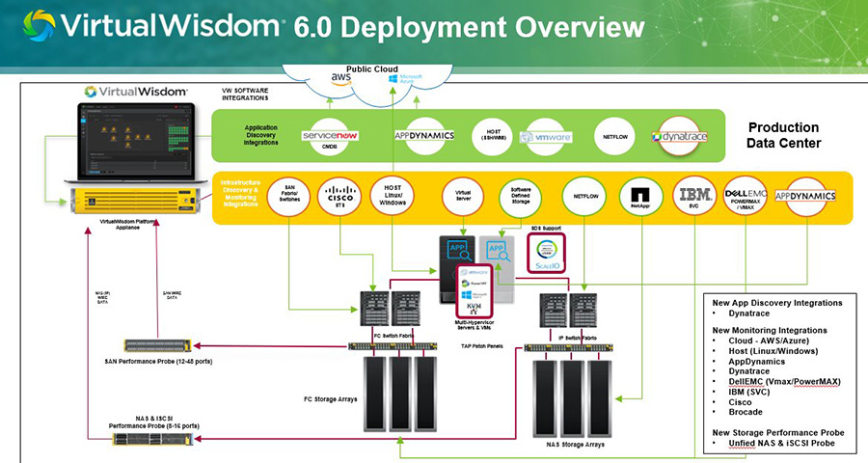Click the Application Discovery Integrations label
868x463 pixels.
(x=260, y=135)
